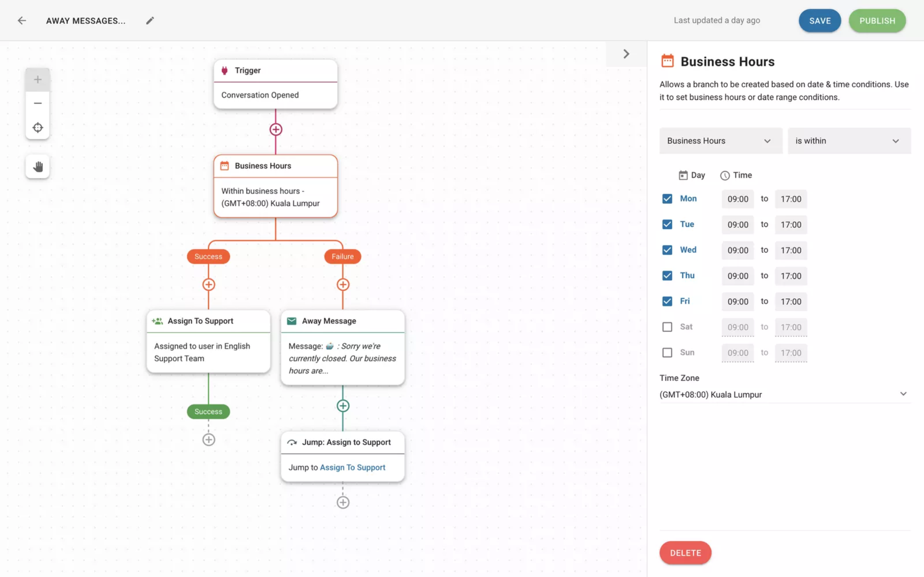This screenshot has height=577, width=924.
Task: Toggle Saturday business hours checkbox
Action: coord(667,327)
